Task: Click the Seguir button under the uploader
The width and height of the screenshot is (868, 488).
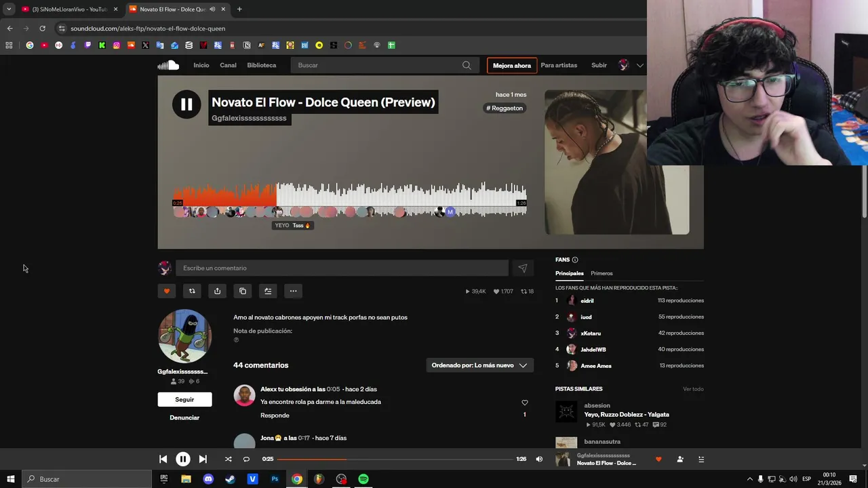Action: [184, 399]
